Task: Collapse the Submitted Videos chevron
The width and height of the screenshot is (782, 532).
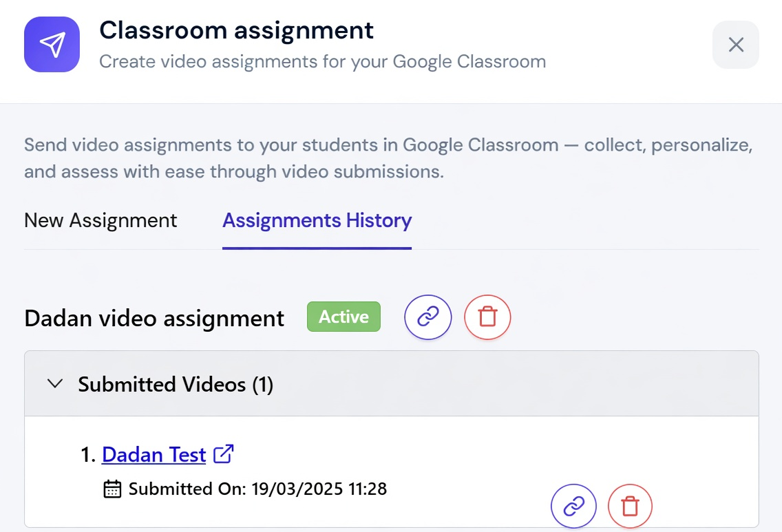Action: point(55,383)
